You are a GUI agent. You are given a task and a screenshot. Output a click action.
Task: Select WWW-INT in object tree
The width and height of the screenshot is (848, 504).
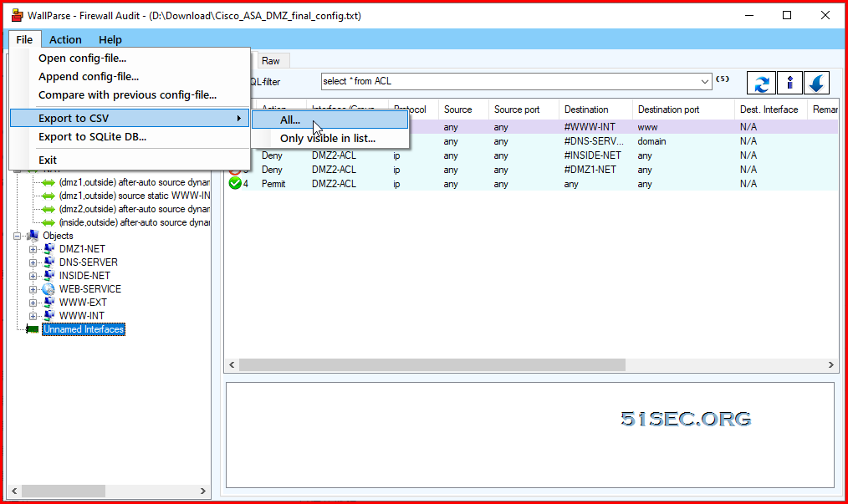pyautogui.click(x=82, y=315)
